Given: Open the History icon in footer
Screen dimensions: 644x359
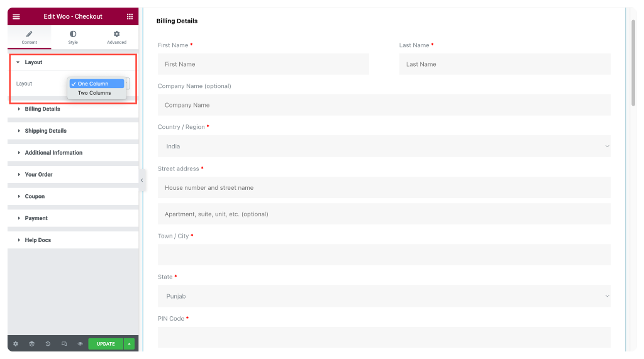Looking at the screenshot, I should 48,344.
